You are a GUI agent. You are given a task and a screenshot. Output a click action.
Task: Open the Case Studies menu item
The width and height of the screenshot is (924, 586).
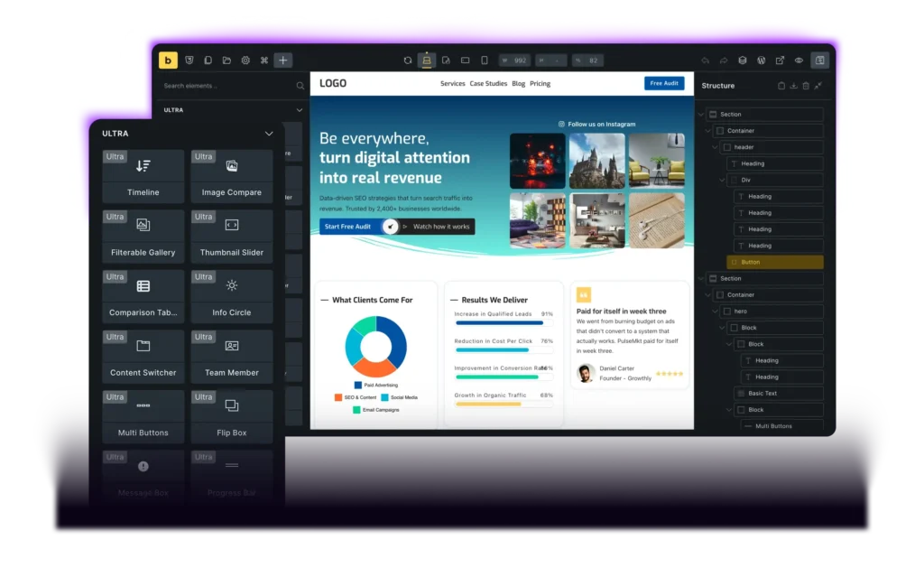click(x=488, y=84)
